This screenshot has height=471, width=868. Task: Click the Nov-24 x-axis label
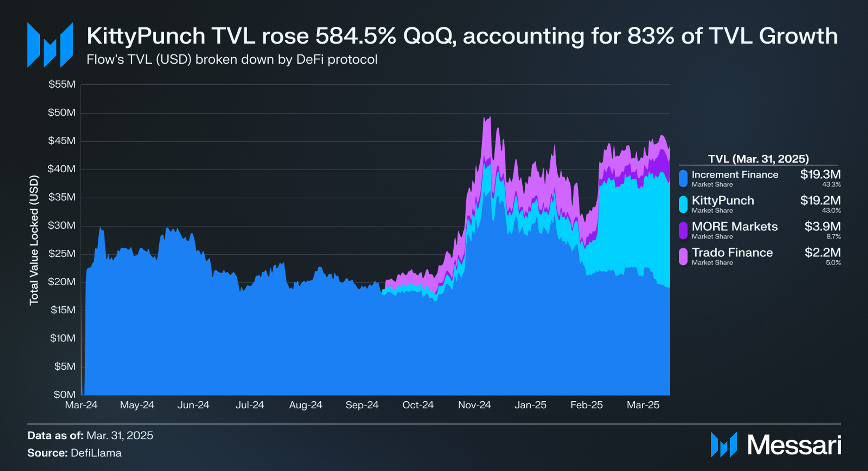[x=474, y=405]
